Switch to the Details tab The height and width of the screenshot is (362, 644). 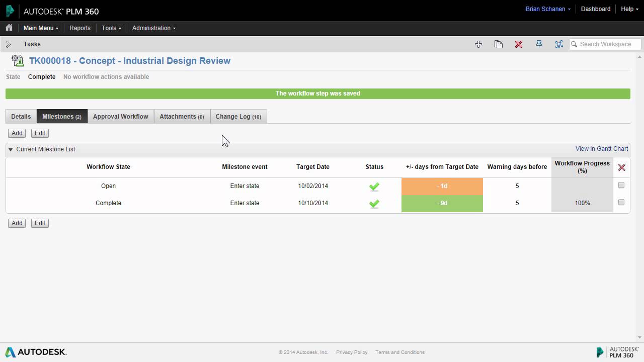pyautogui.click(x=21, y=116)
